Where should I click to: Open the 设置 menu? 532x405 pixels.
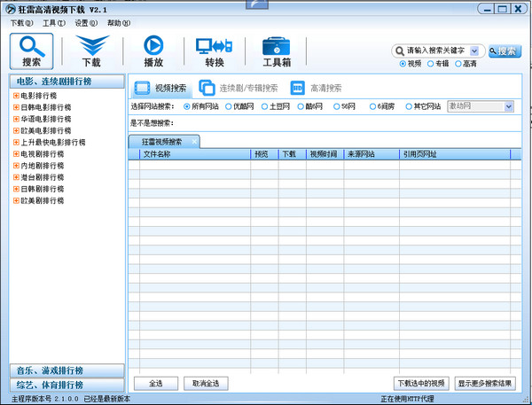point(86,23)
